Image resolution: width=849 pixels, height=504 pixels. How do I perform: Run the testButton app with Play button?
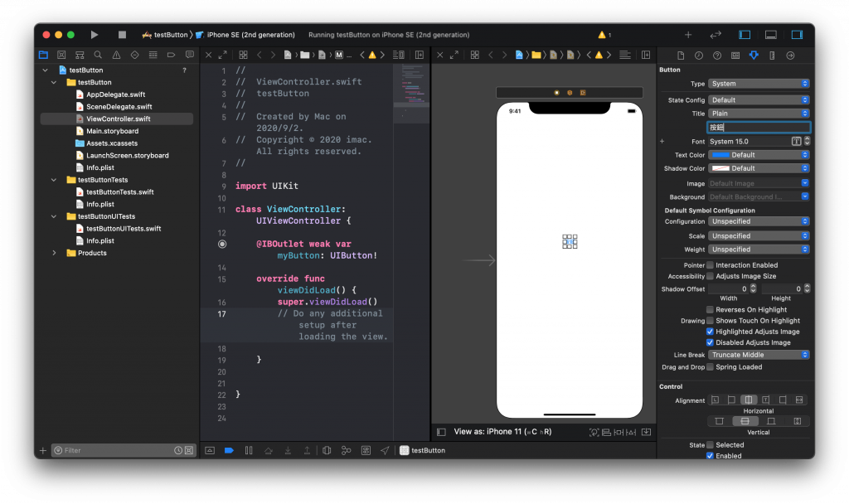95,35
